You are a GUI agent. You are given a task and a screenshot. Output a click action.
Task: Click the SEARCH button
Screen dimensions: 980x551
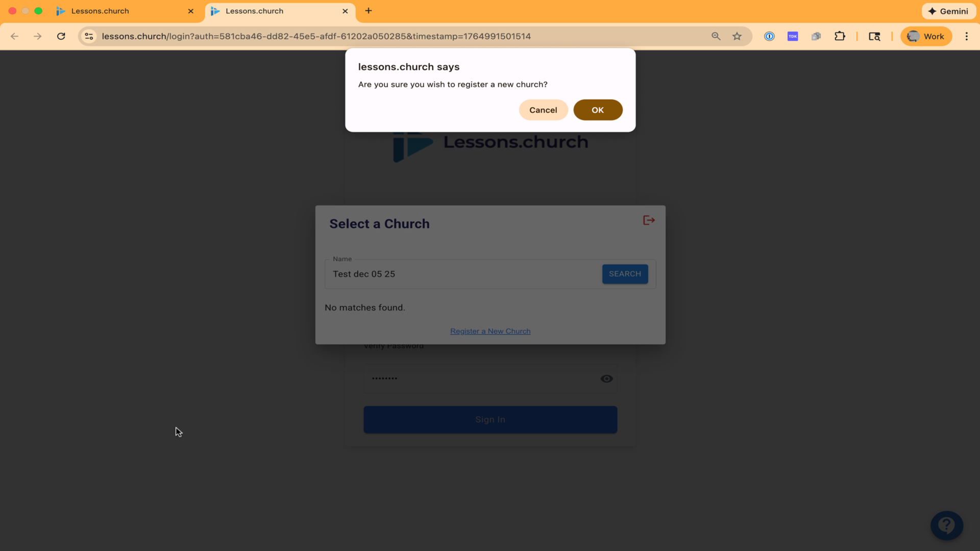pos(625,274)
